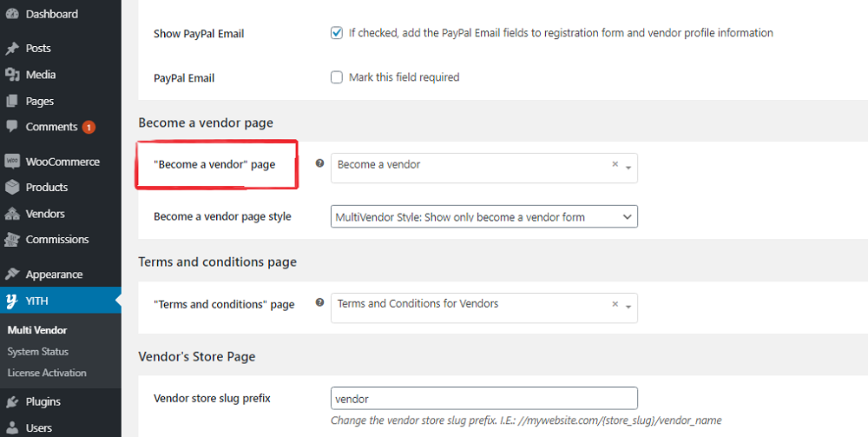Check Mark this field required checkbox
The width and height of the screenshot is (868, 437).
(x=337, y=77)
